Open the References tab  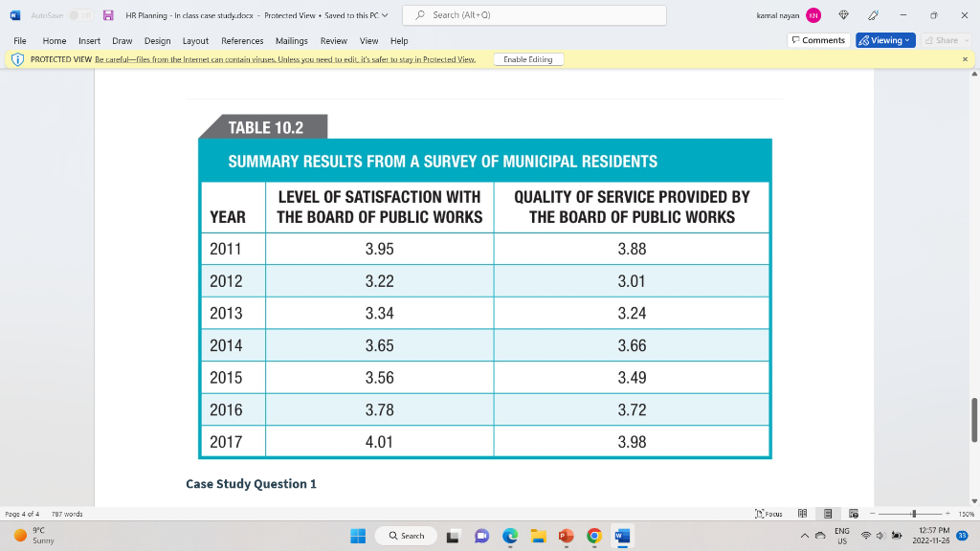click(242, 40)
